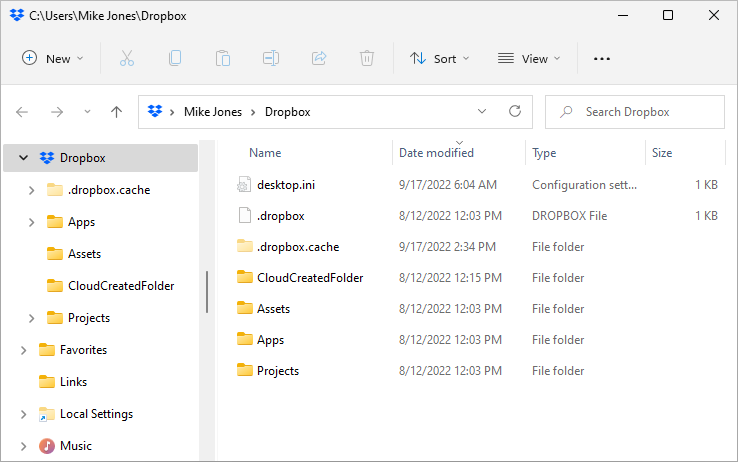738x462 pixels.
Task: Click the Share icon in toolbar
Action: point(319,59)
